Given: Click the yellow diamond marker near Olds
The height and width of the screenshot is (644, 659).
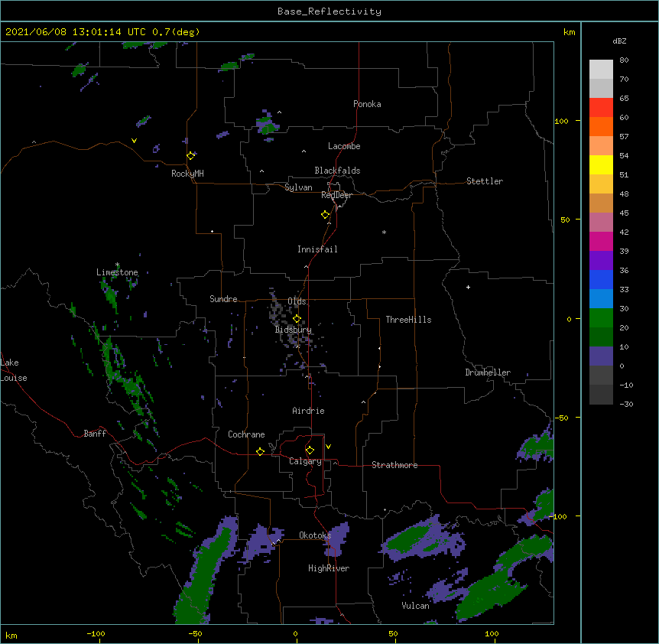Looking at the screenshot, I should pos(297,319).
